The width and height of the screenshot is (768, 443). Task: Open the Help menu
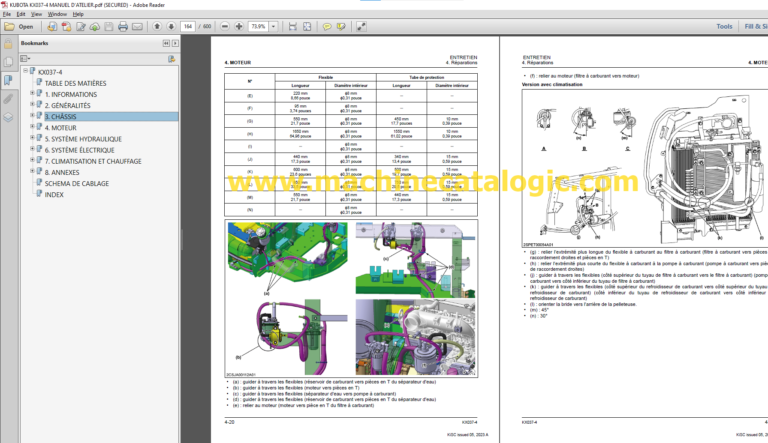[x=78, y=14]
